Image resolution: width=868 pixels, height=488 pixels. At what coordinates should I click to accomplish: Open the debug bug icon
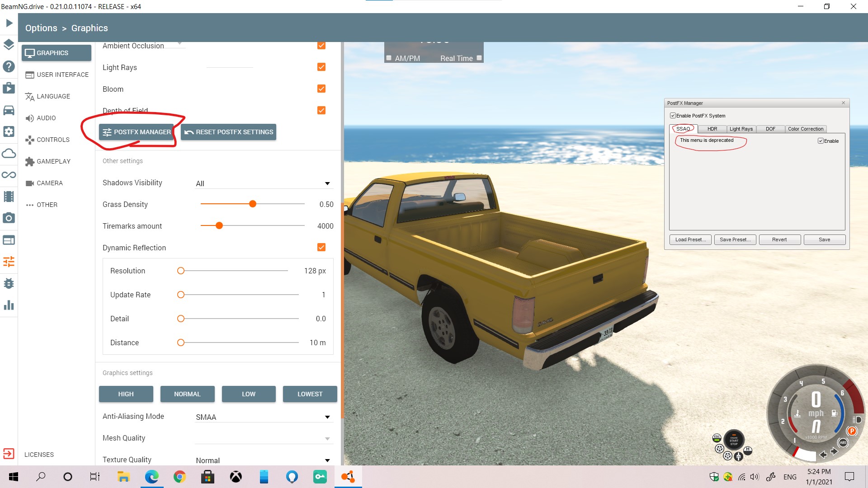[x=9, y=283]
